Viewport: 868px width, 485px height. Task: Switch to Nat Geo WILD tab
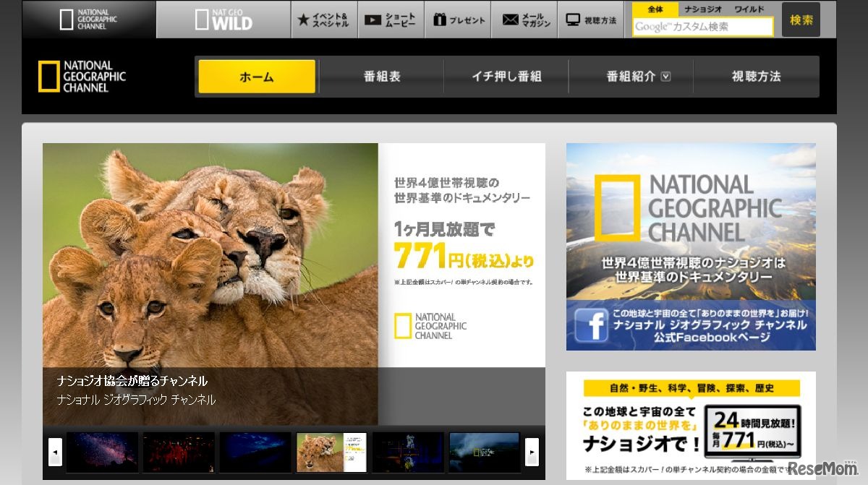pos(224,20)
